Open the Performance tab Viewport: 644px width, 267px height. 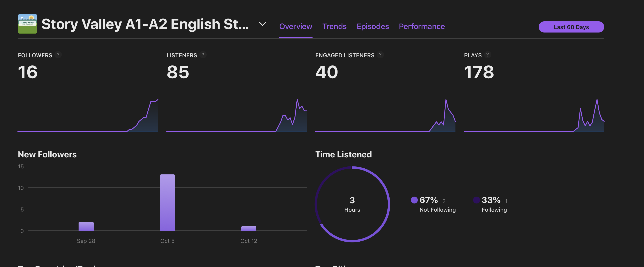tap(421, 26)
